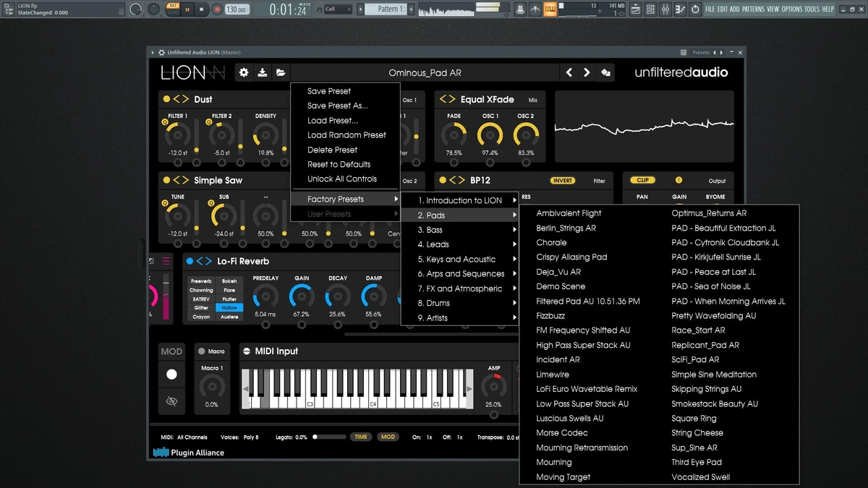Expand 7. FX and Atmospheric category
The image size is (868, 488).
[460, 288]
